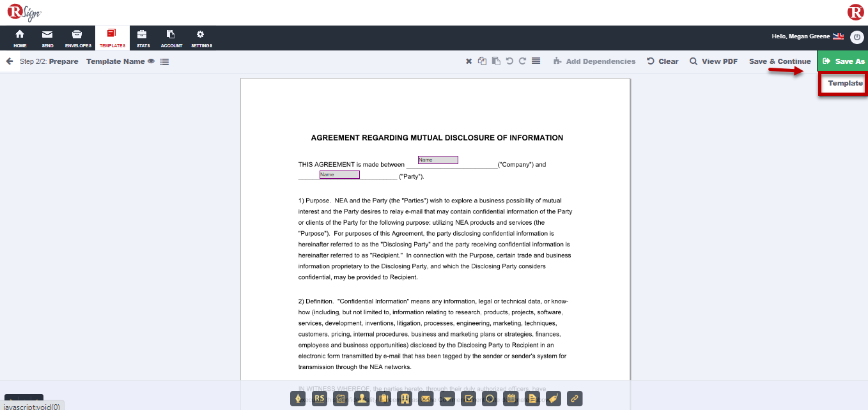This screenshot has width=868, height=410.
Task: Select the Email envelope control
Action: [x=426, y=399]
